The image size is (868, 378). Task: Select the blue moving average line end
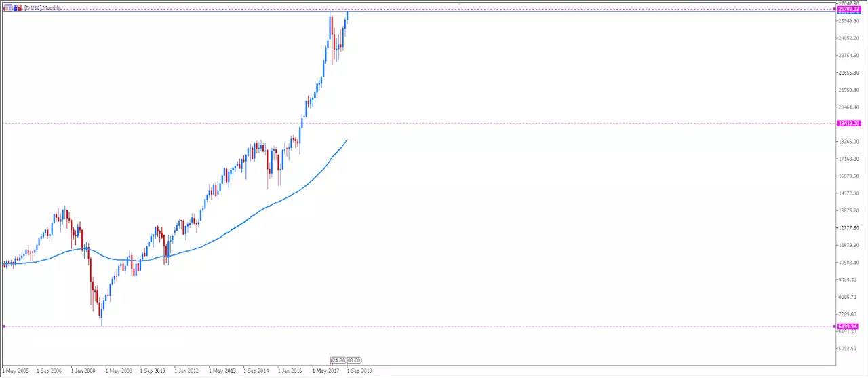tap(347, 139)
